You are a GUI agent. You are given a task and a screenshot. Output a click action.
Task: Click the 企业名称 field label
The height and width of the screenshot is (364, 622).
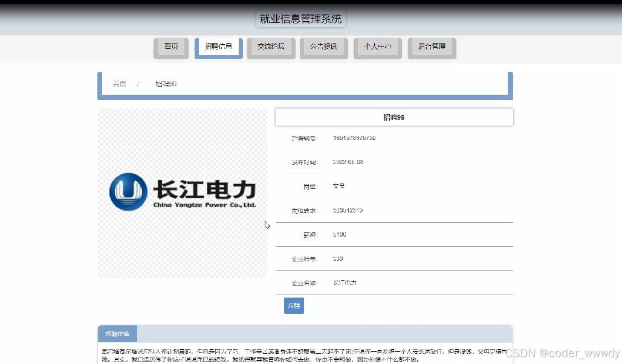tap(305, 283)
